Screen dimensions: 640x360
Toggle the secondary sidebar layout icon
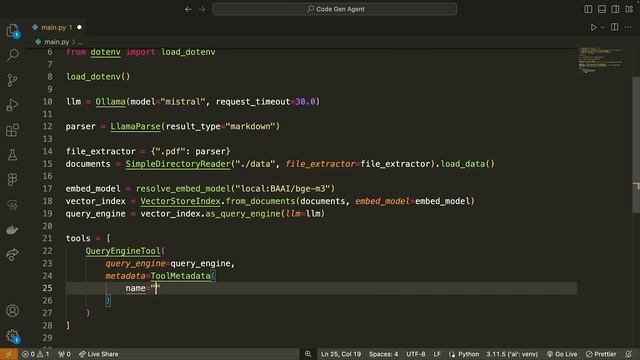tap(615, 9)
